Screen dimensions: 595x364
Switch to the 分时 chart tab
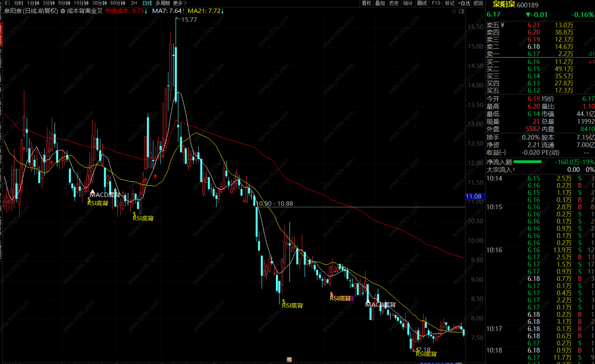(x=19, y=3)
